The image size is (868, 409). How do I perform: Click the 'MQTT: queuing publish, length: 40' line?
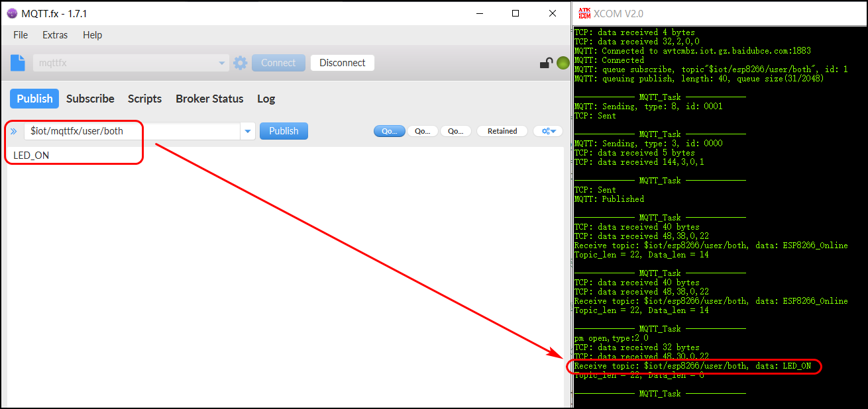(x=700, y=79)
